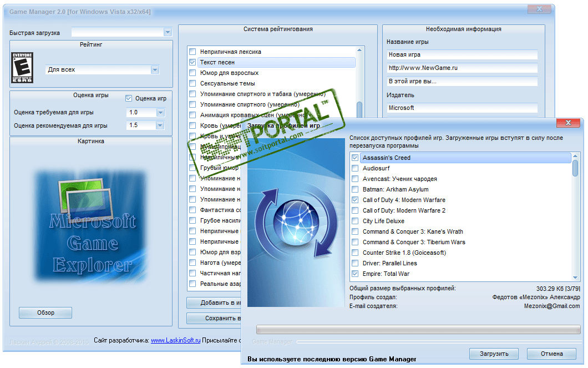The width and height of the screenshot is (588, 368).
Task: Uncheck the Assassin's Creed profile
Action: point(355,158)
